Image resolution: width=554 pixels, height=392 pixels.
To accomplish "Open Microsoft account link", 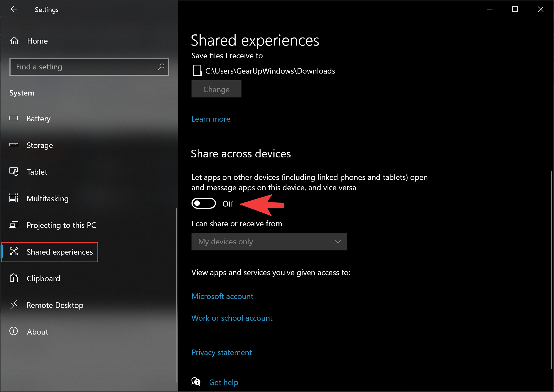I will (222, 296).
